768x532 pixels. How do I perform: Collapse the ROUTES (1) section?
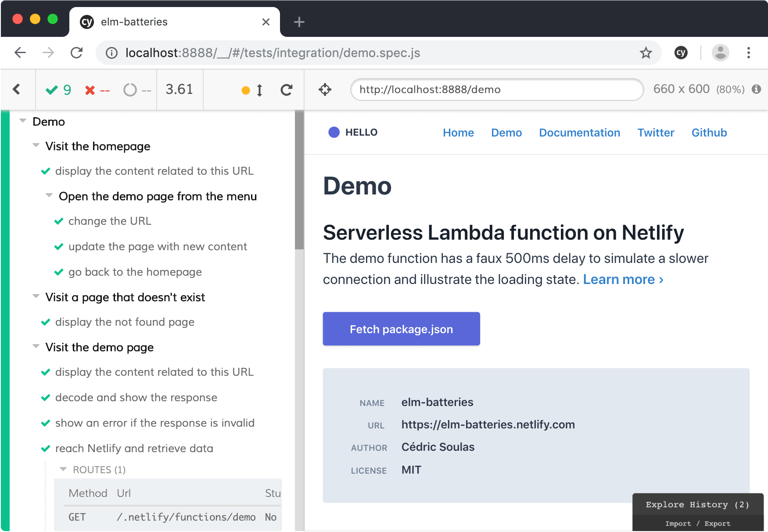tap(63, 469)
